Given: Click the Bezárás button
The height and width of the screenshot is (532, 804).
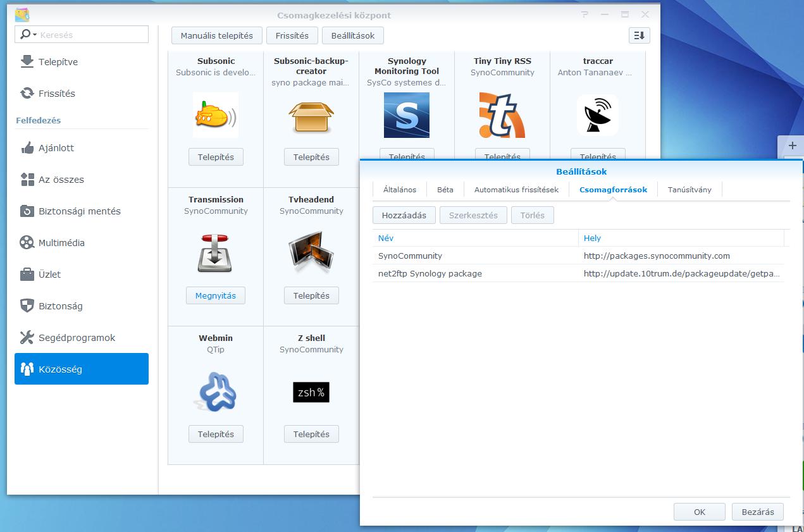Looking at the screenshot, I should pyautogui.click(x=758, y=512).
